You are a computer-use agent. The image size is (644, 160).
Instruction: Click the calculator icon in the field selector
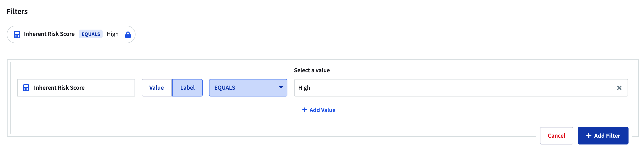[26, 88]
